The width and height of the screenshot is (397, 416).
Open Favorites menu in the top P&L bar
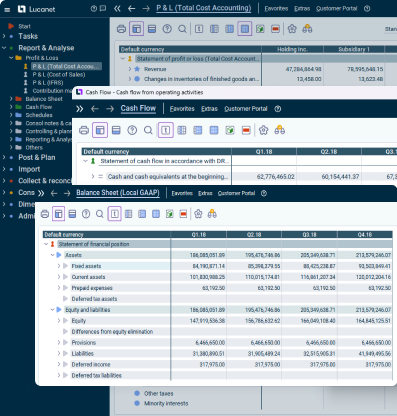coord(276,9)
